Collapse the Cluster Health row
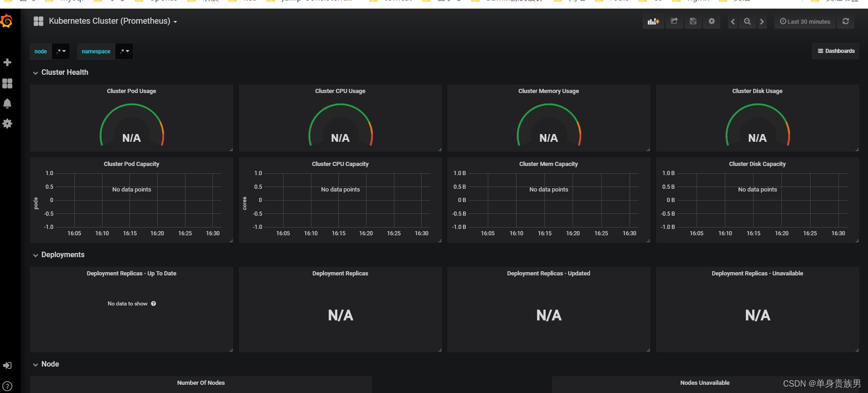The image size is (868, 393). (x=60, y=72)
